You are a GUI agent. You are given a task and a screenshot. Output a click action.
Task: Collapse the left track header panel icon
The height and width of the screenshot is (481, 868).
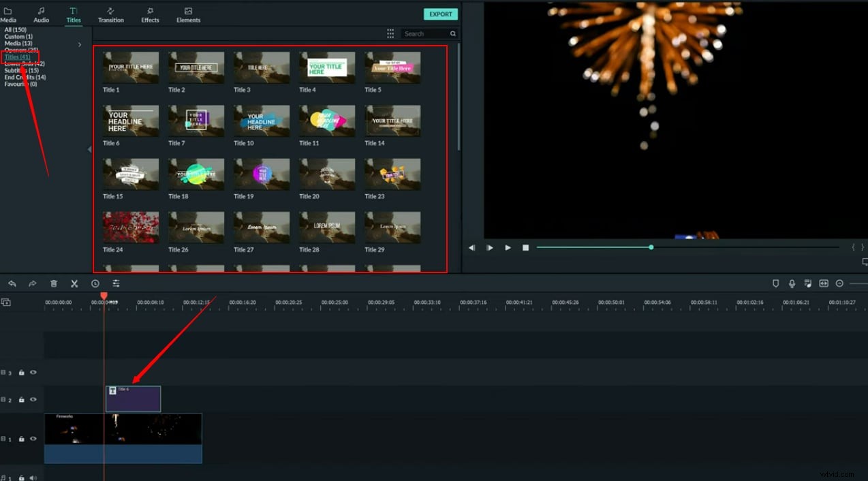pyautogui.click(x=5, y=301)
